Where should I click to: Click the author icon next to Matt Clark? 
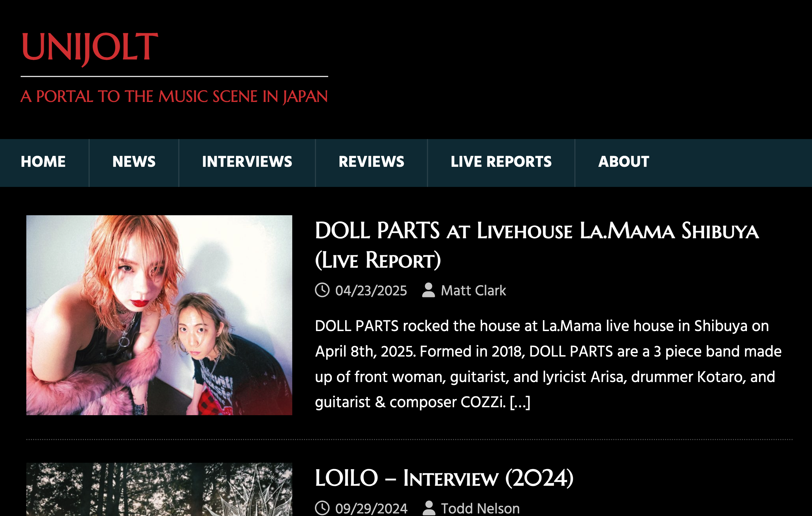428,290
